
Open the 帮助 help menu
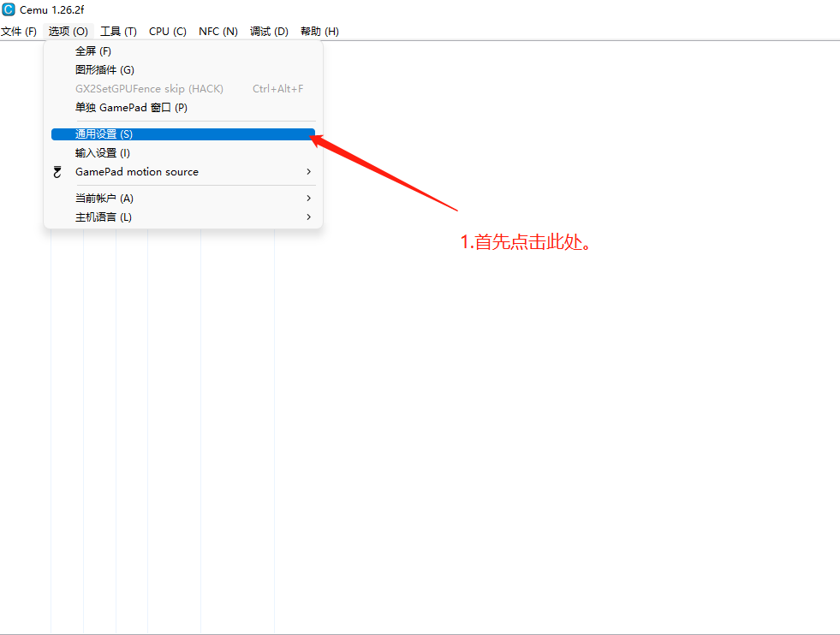[x=319, y=31]
